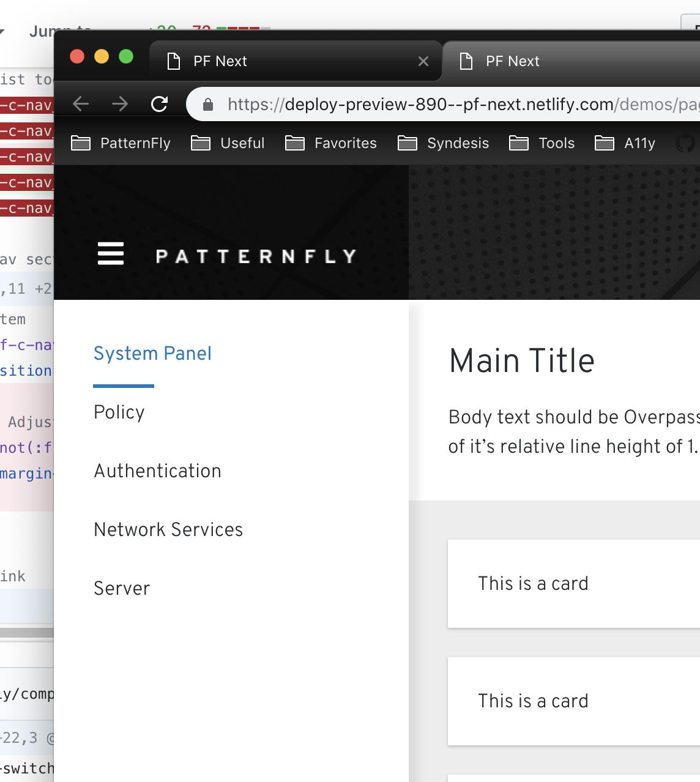Click the A11y bookmarks folder icon
The width and height of the screenshot is (700, 782).
tap(604, 143)
